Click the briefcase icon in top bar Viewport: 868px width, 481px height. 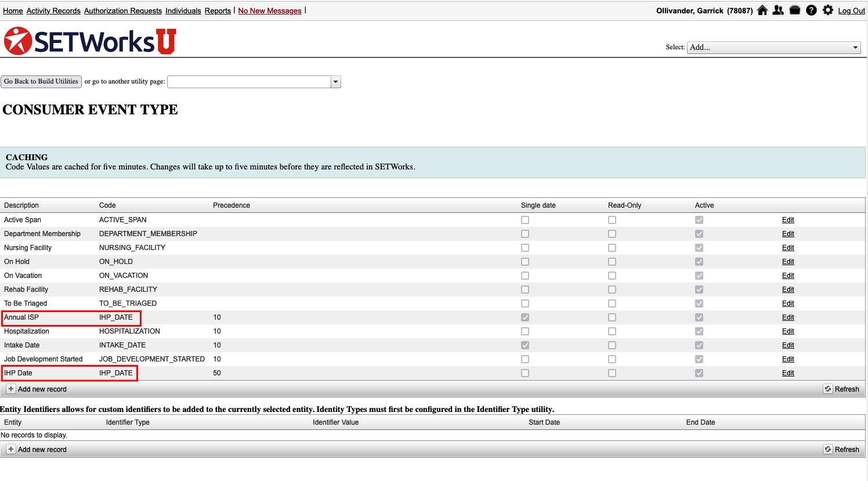795,10
